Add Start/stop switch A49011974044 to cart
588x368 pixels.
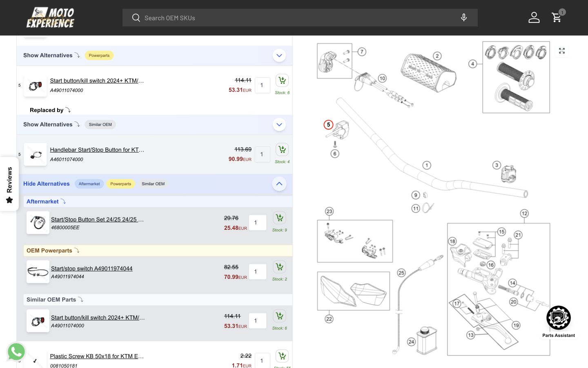(x=280, y=267)
